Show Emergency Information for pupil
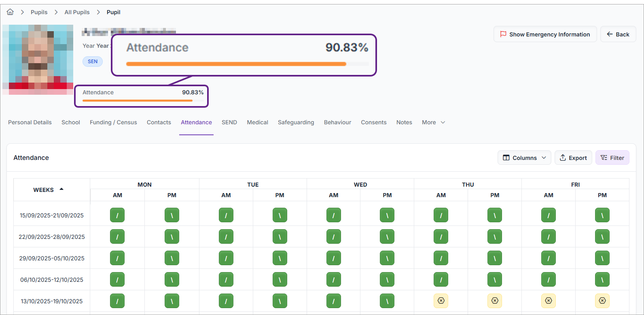The width and height of the screenshot is (644, 315). pyautogui.click(x=545, y=34)
